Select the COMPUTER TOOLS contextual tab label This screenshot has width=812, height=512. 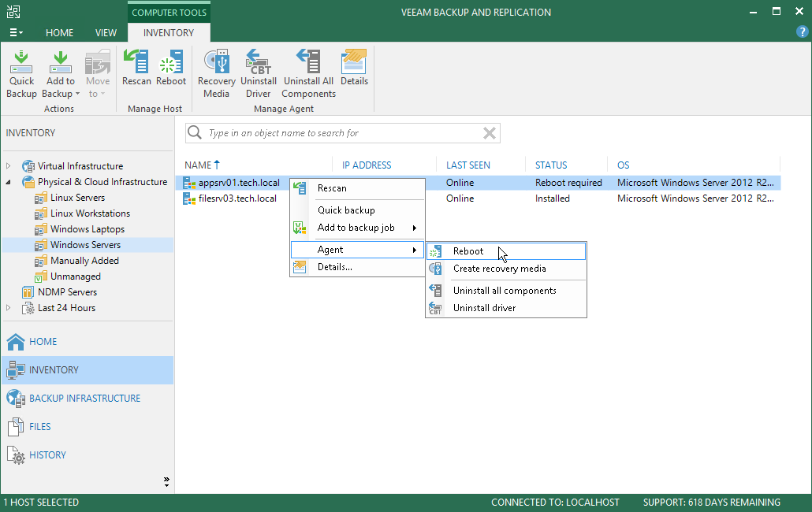pos(169,13)
